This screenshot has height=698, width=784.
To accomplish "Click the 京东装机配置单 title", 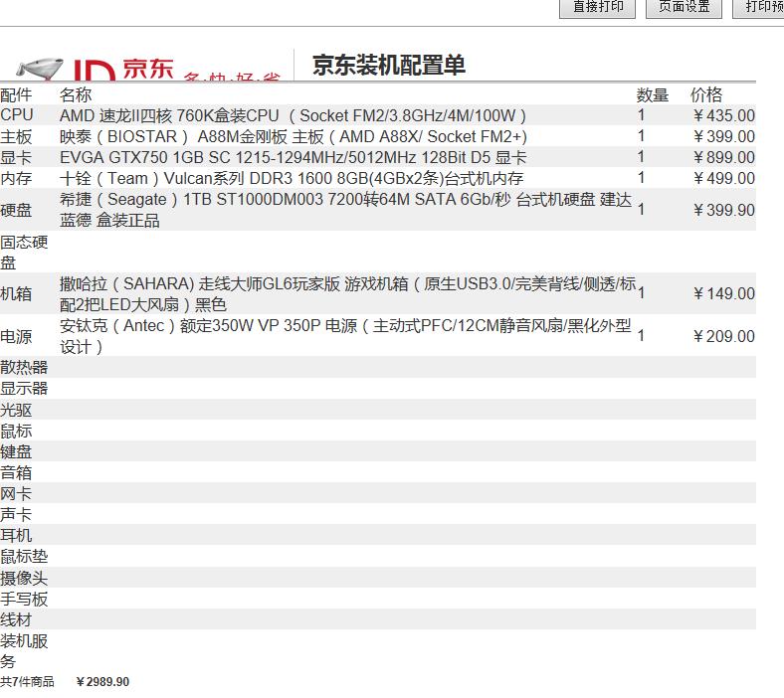I will [388, 65].
